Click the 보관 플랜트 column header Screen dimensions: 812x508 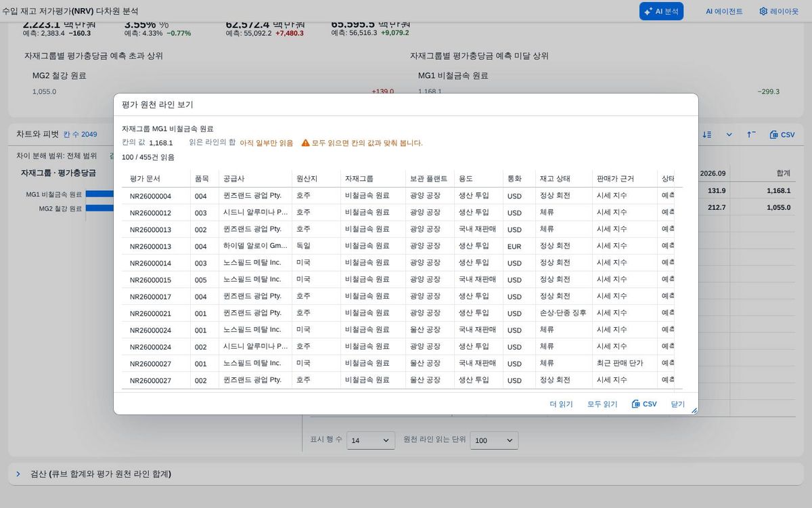[x=430, y=179]
